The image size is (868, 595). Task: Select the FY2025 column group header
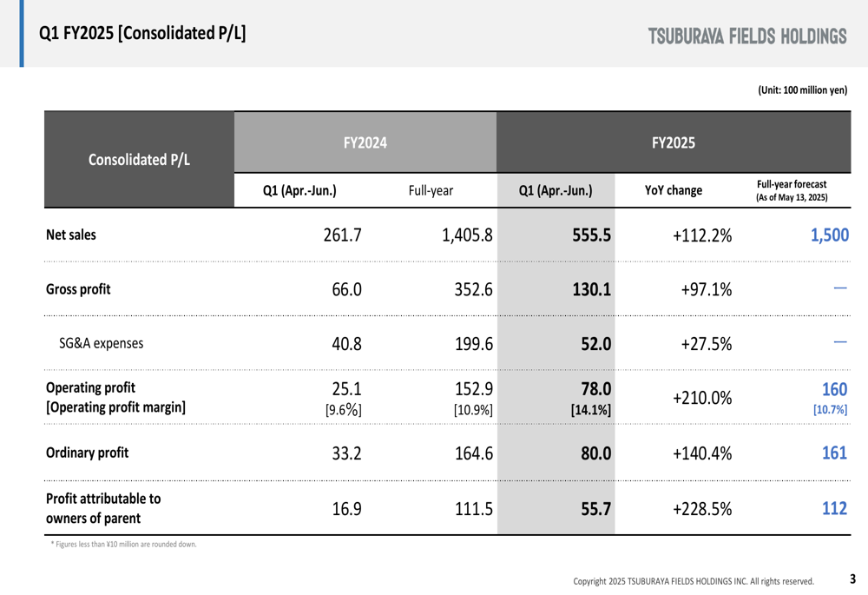[673, 142]
